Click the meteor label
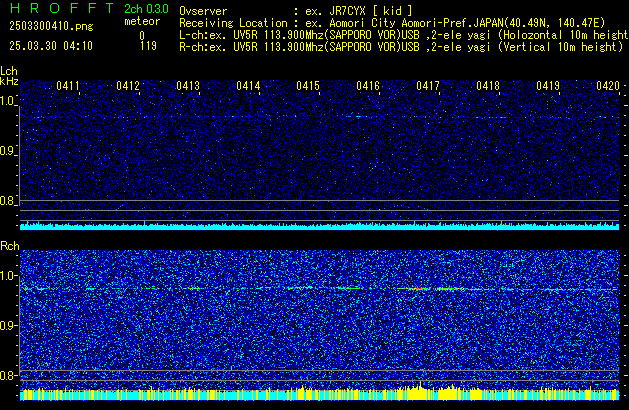Screen dimensions: 629x410 point(142,21)
